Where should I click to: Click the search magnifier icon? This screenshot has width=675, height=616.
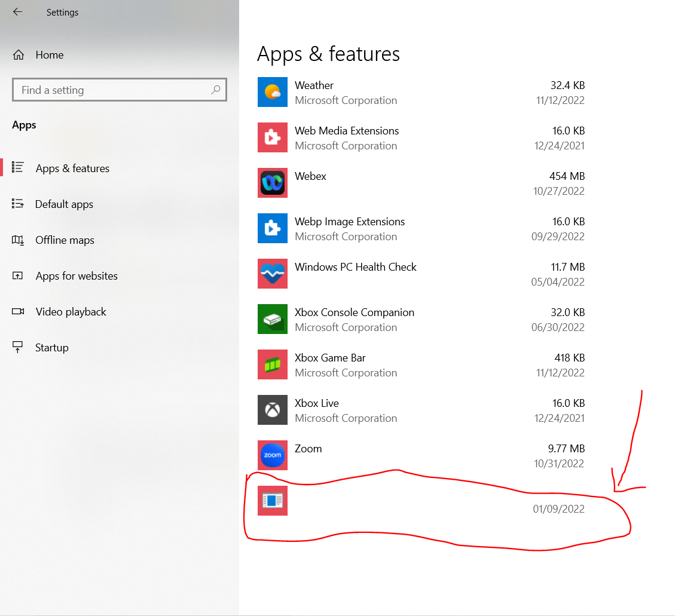click(216, 90)
